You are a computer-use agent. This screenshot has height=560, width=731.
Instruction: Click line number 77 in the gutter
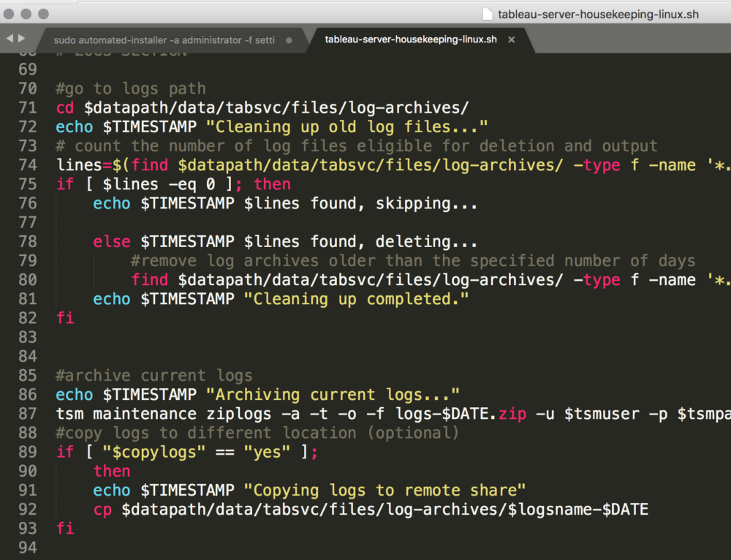pos(28,222)
